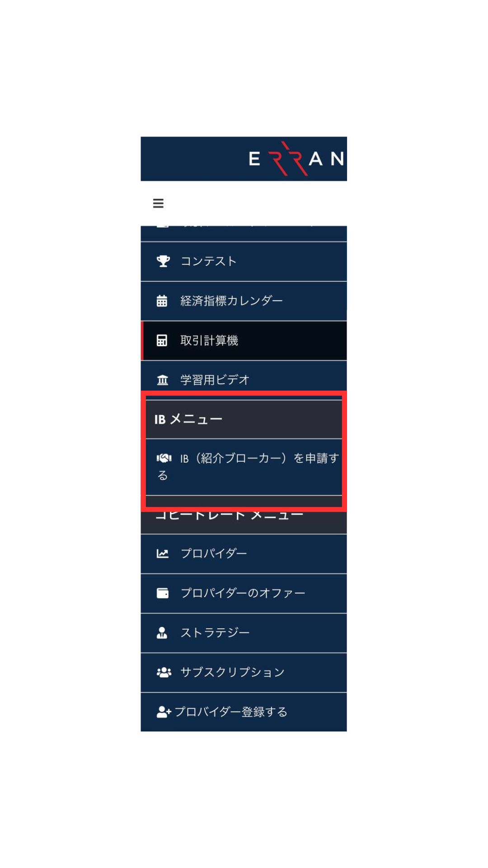
Task: Click the group icon for サブスクリプション
Action: click(x=164, y=672)
